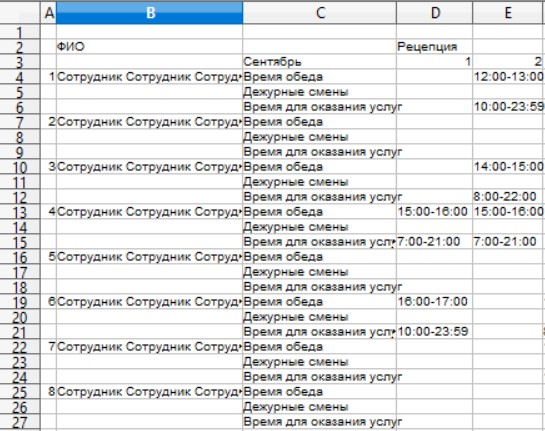Click 'Время обеда' in row 7
This screenshot has height=431, width=545.
coord(319,121)
